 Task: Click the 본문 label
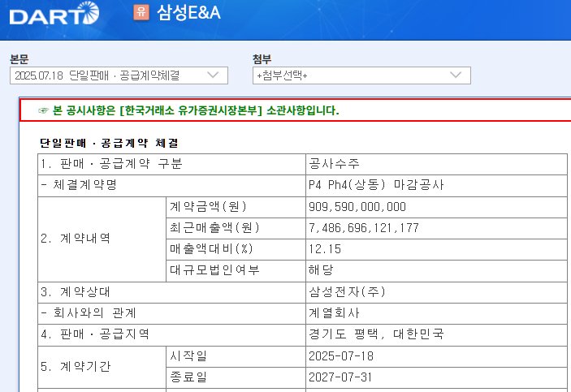coord(19,59)
